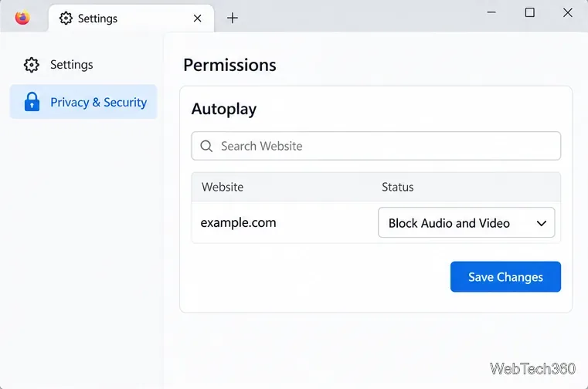
Task: Close the Settings tab
Action: tap(197, 19)
